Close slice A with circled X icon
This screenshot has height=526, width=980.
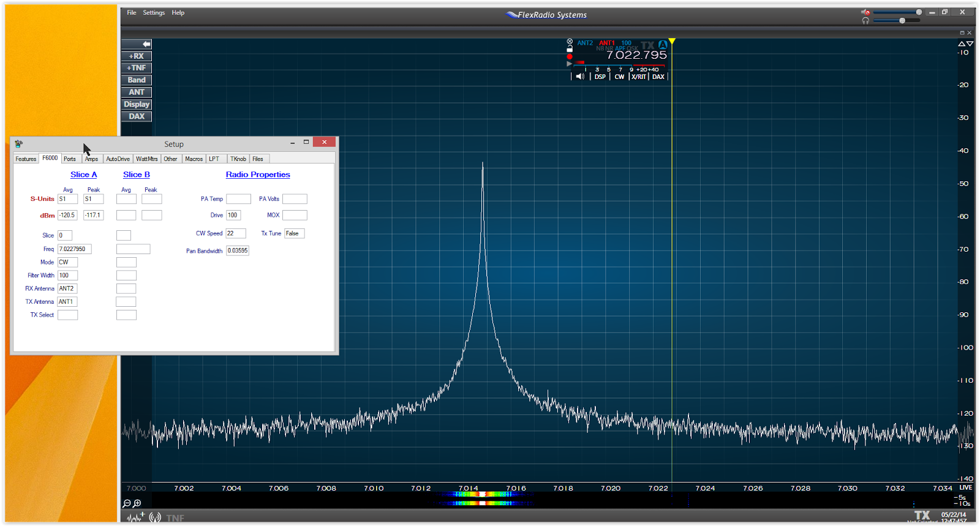(x=570, y=42)
